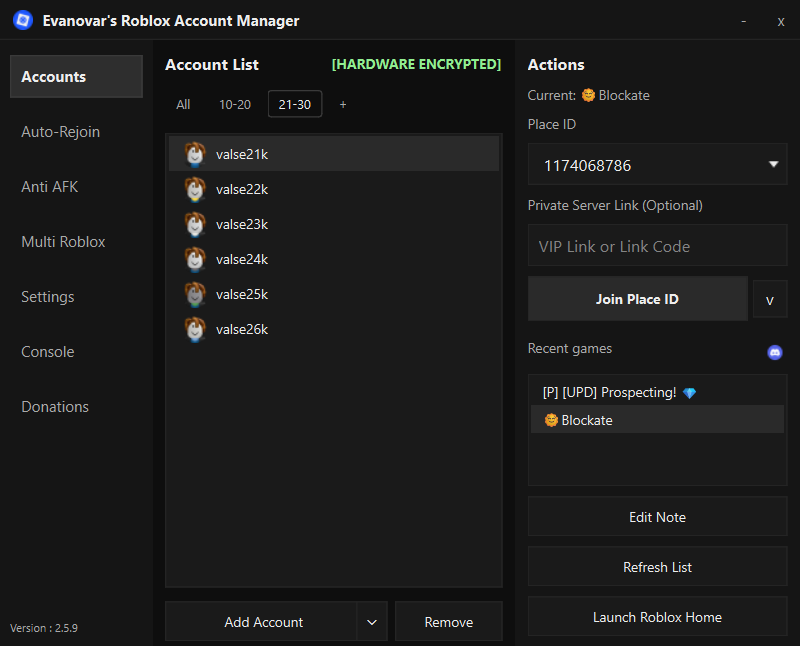Expand the Join Place ID options arrow

(x=770, y=300)
